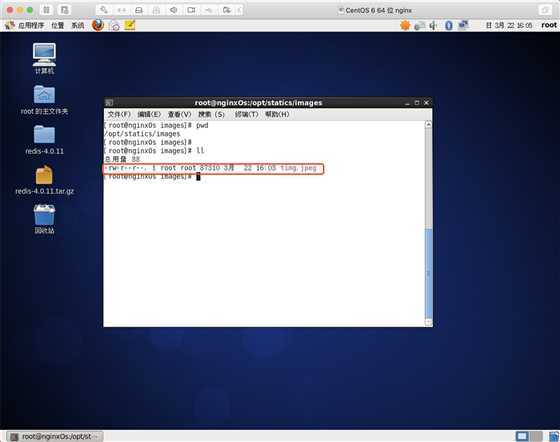Close the terminal window
560x442 pixels.
pos(426,103)
